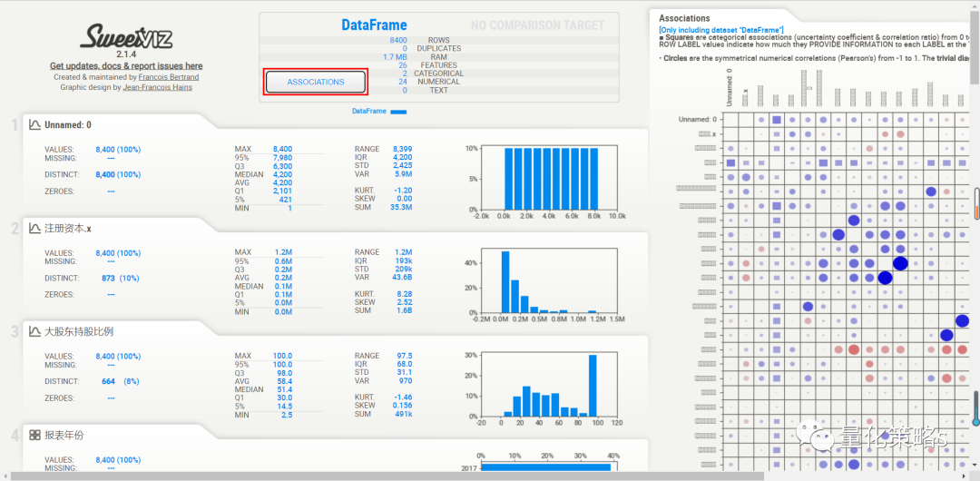The image size is (980, 481).
Task: Click the '1.7 MB' RAM value
Action: click(395, 57)
